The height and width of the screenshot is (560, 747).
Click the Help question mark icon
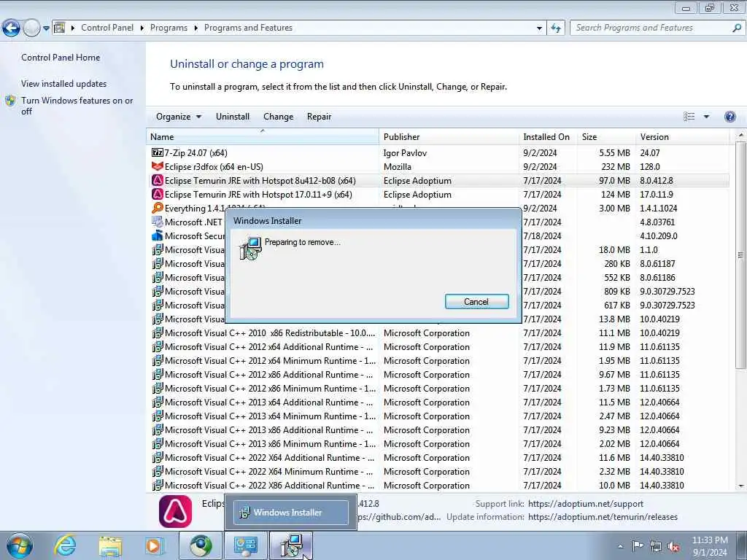point(729,117)
